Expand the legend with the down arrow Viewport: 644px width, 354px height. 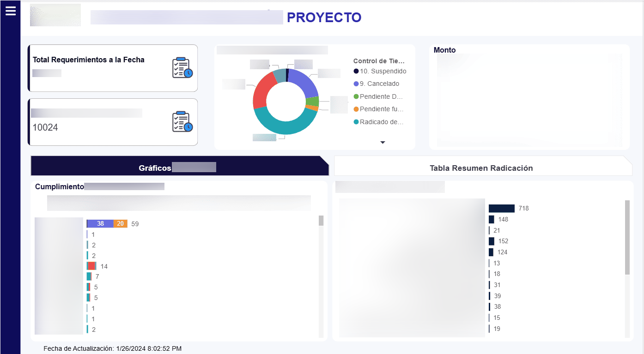[383, 143]
